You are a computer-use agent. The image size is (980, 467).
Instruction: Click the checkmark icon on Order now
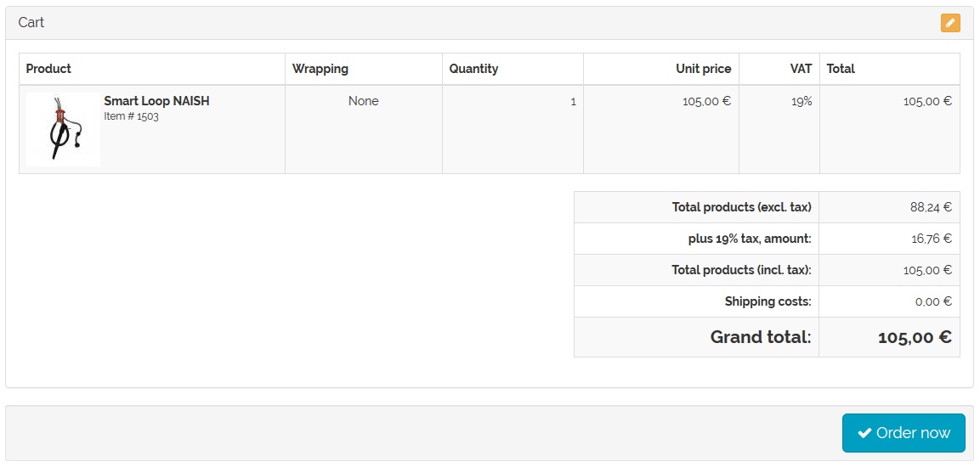point(864,433)
